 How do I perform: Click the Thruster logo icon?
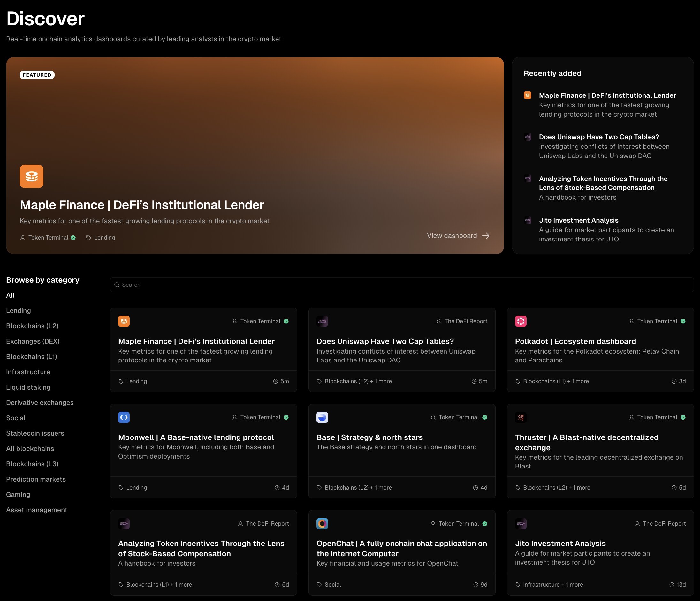pos(521,417)
